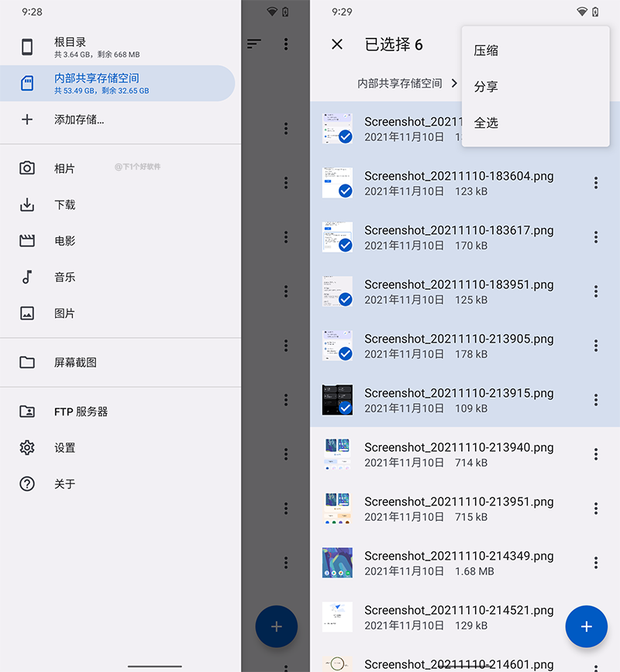Open sorting options with the sort icon

tap(254, 44)
